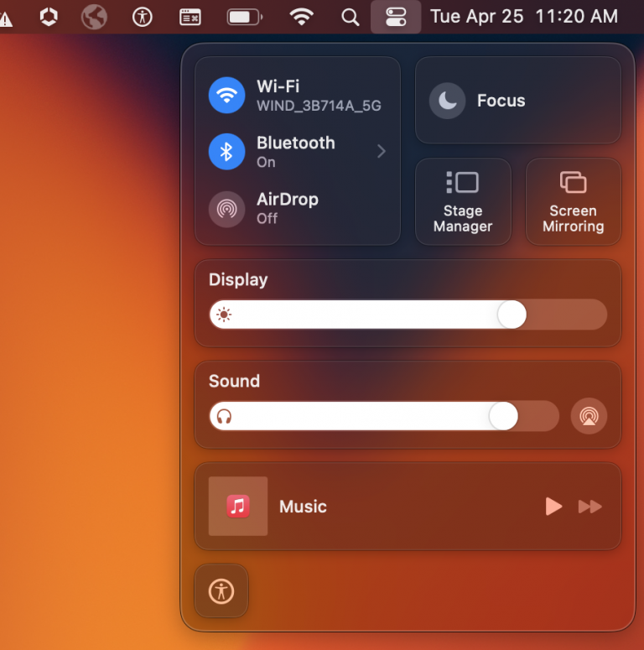The height and width of the screenshot is (650, 644).
Task: Show battery status from the menu bar
Action: pos(245,17)
